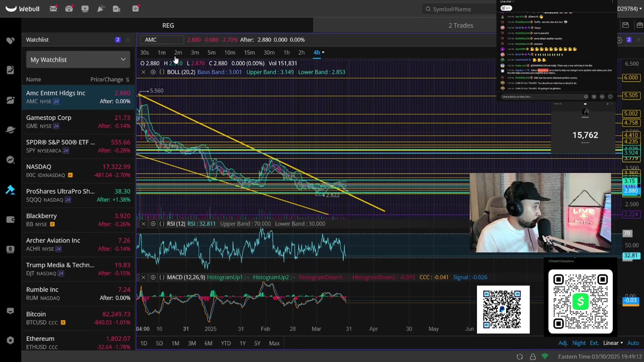Select the 1Y range button
This screenshot has height=362, width=644.
(243, 343)
